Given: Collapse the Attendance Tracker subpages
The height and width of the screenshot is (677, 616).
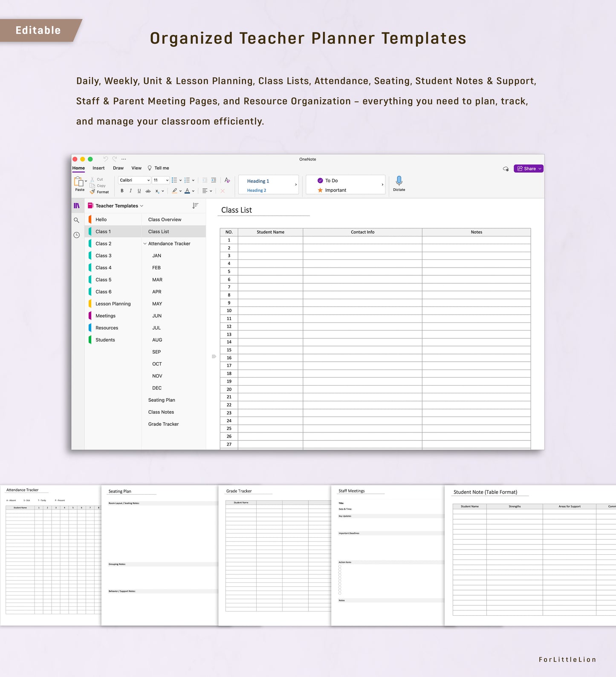Looking at the screenshot, I should pyautogui.click(x=145, y=244).
